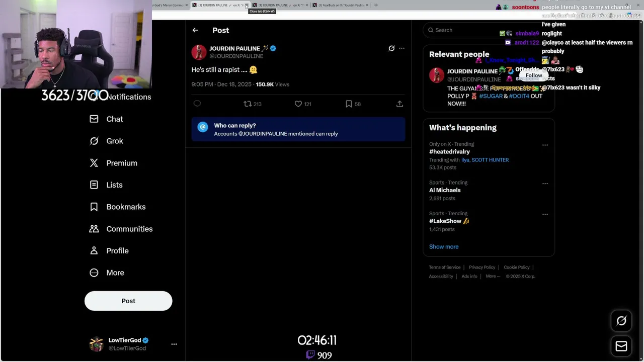Viewport: 644px width, 362px height.
Task: Open Premium in the sidebar
Action: (x=113, y=163)
